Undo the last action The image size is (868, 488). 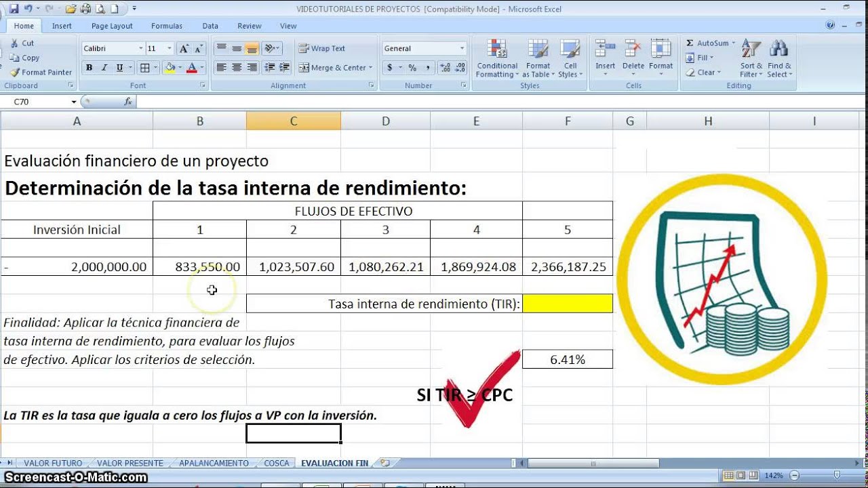pyautogui.click(x=28, y=9)
